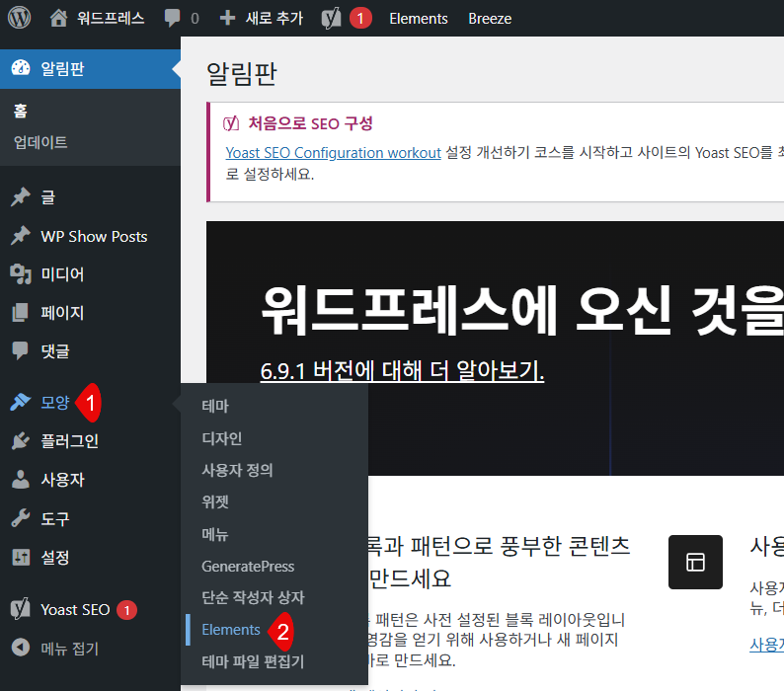784x691 pixels.
Task: Click the 모양 menu label
Action: pyautogui.click(x=55, y=402)
